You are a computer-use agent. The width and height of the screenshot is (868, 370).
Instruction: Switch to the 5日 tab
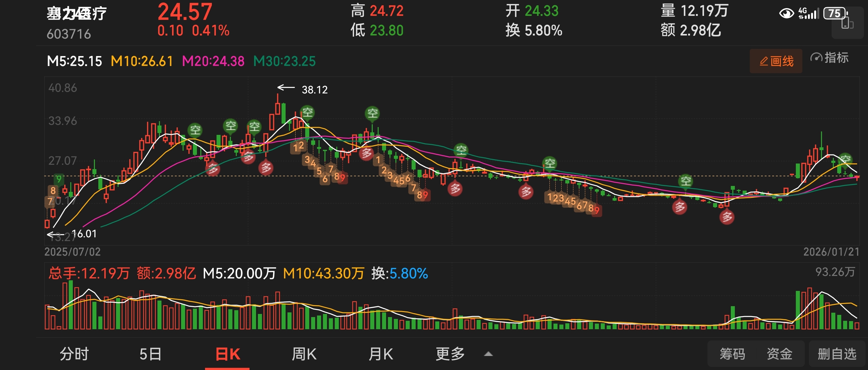click(x=150, y=354)
